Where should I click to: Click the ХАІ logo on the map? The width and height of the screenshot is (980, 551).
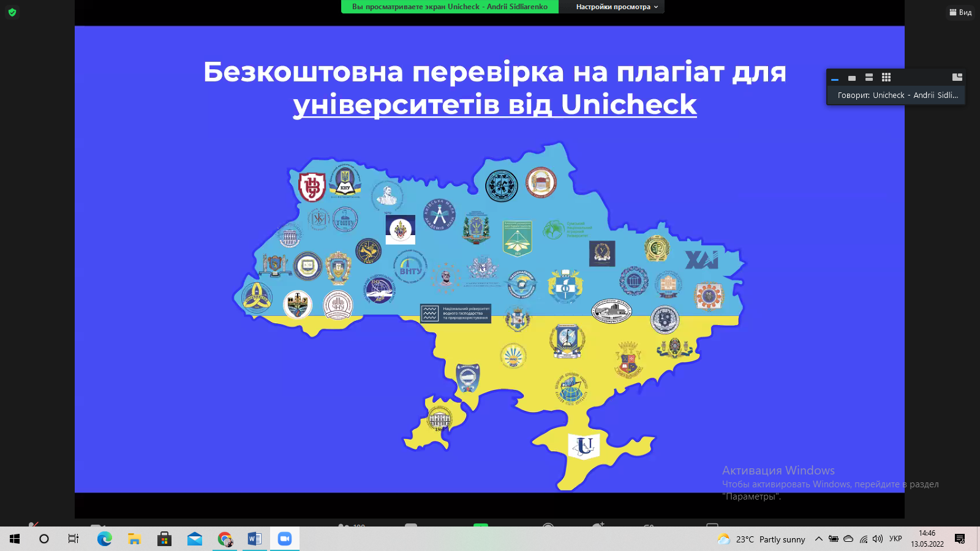(x=701, y=260)
